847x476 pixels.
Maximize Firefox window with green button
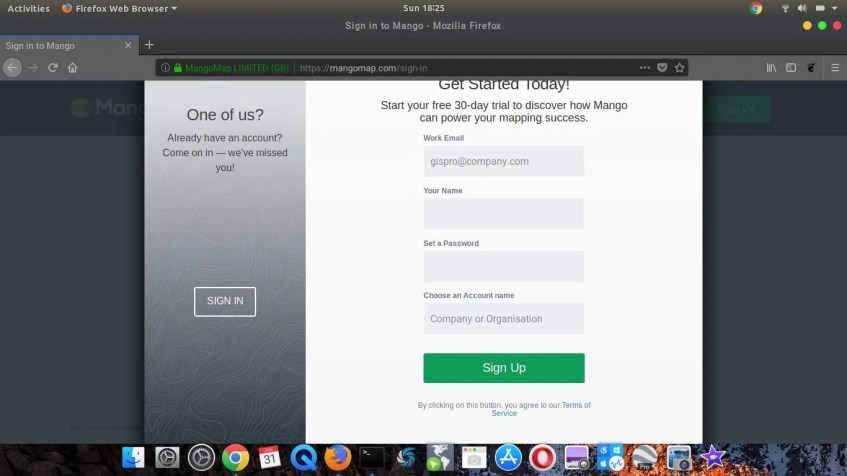pyautogui.click(x=822, y=25)
